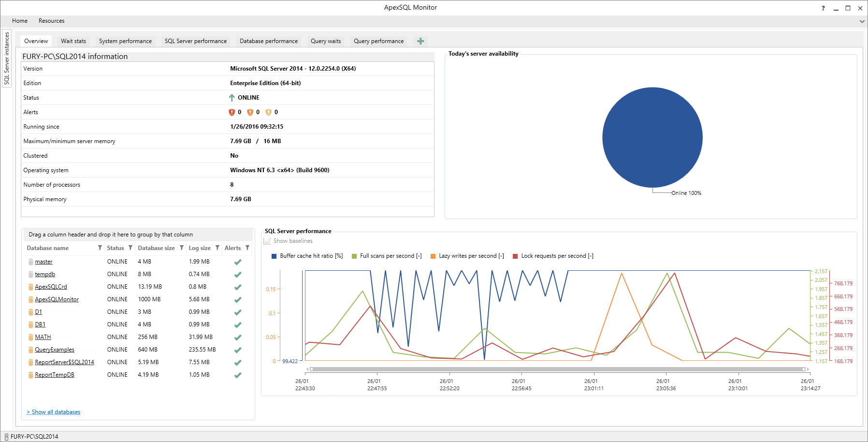Switch to the SQL Server performance tab

click(x=196, y=41)
